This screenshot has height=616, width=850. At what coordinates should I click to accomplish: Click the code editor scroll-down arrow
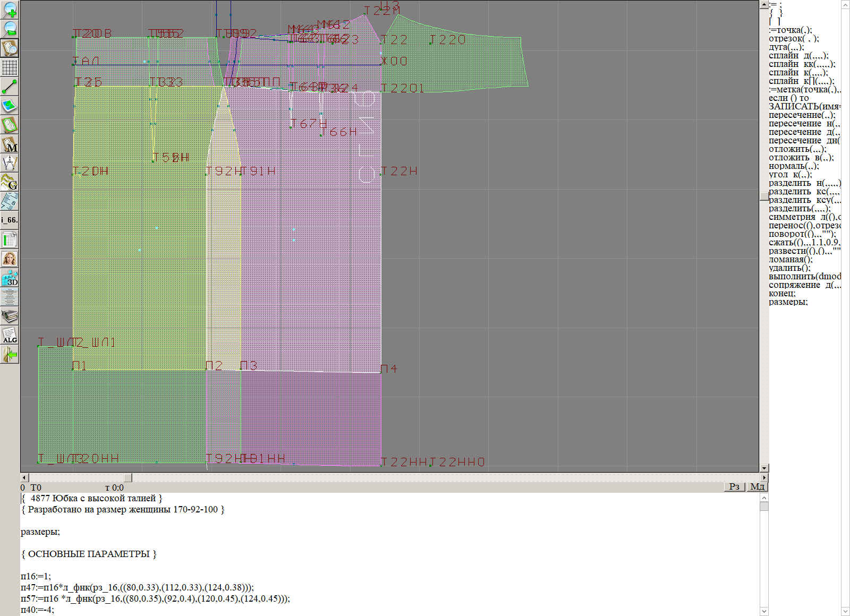tap(764, 611)
